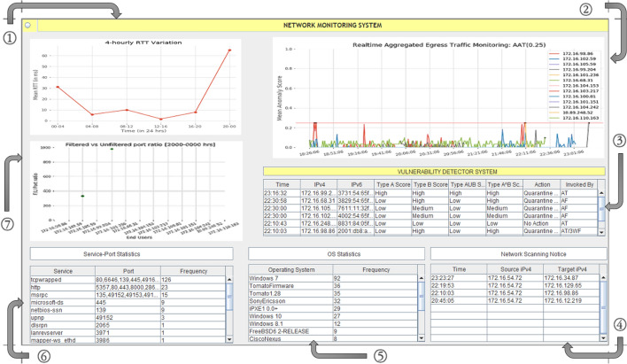The height and width of the screenshot is (364, 627).
Task: Click the up arrow of the Service-Port table scrollbar
Action: tap(229, 280)
